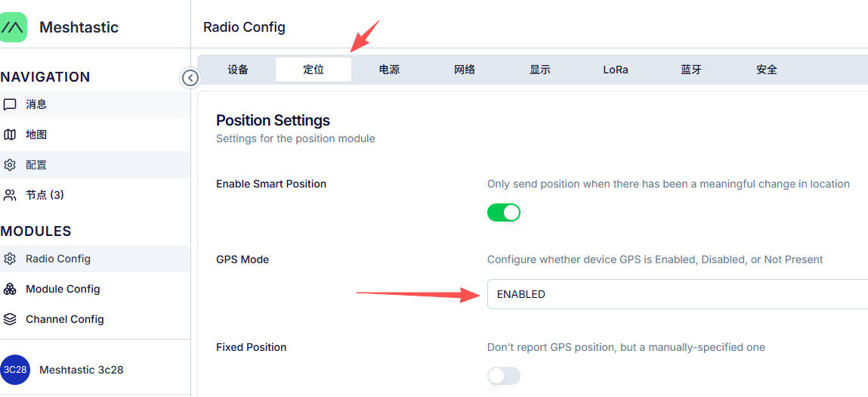Click the message bubble icon

(x=10, y=104)
